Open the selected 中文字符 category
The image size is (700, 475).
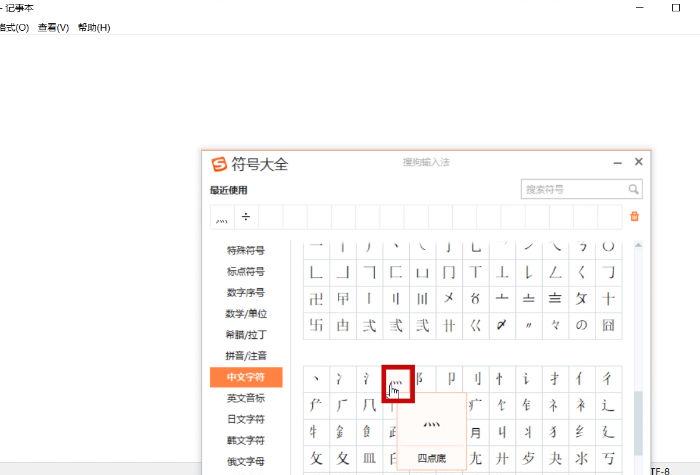(x=246, y=377)
